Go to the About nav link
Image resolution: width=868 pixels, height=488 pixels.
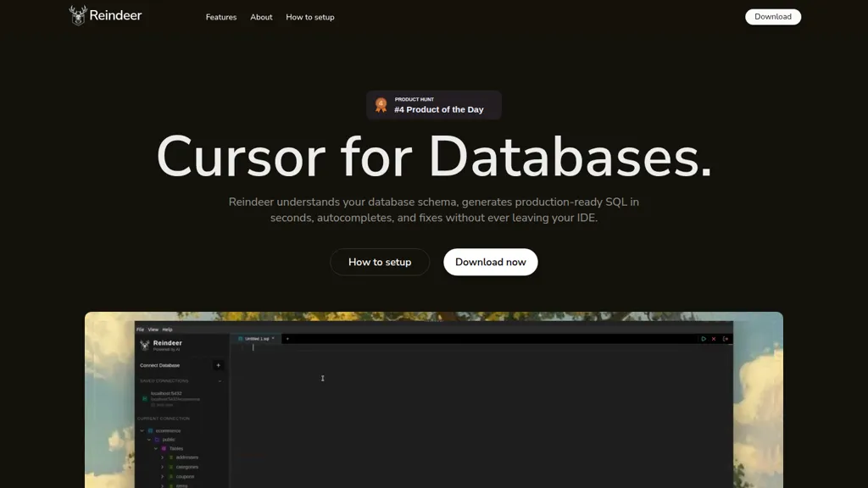261,17
